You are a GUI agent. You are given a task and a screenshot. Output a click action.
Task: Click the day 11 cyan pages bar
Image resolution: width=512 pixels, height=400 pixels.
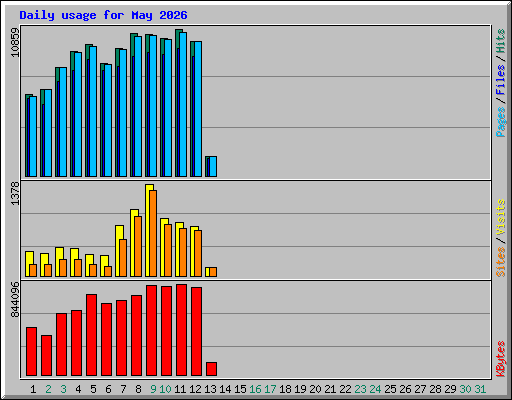(x=183, y=104)
